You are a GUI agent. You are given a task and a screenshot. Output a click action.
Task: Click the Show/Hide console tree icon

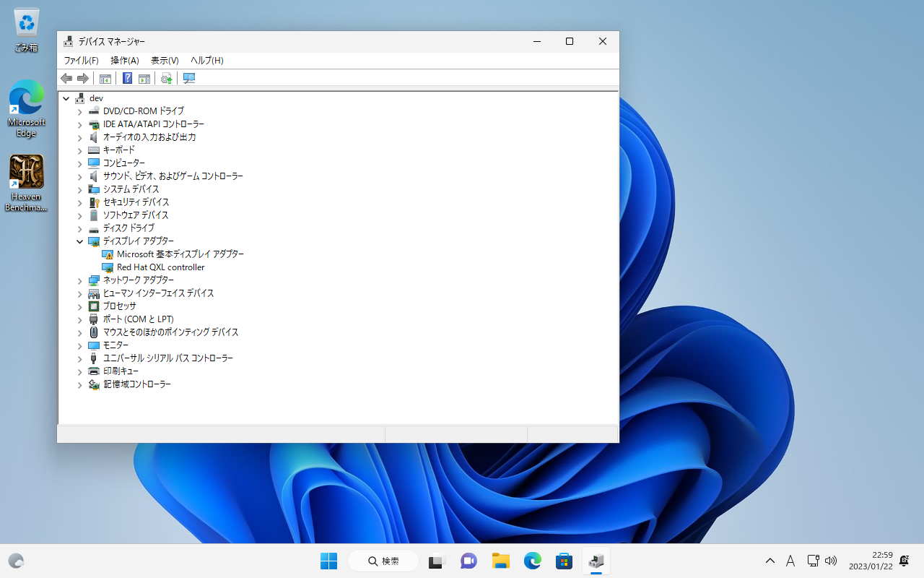pyautogui.click(x=105, y=78)
